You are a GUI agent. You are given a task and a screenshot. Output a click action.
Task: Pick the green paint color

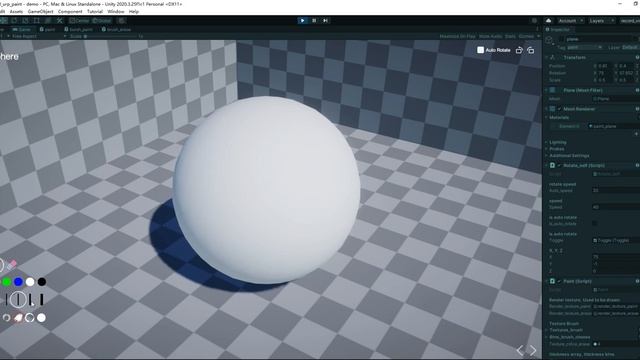[x=7, y=282]
